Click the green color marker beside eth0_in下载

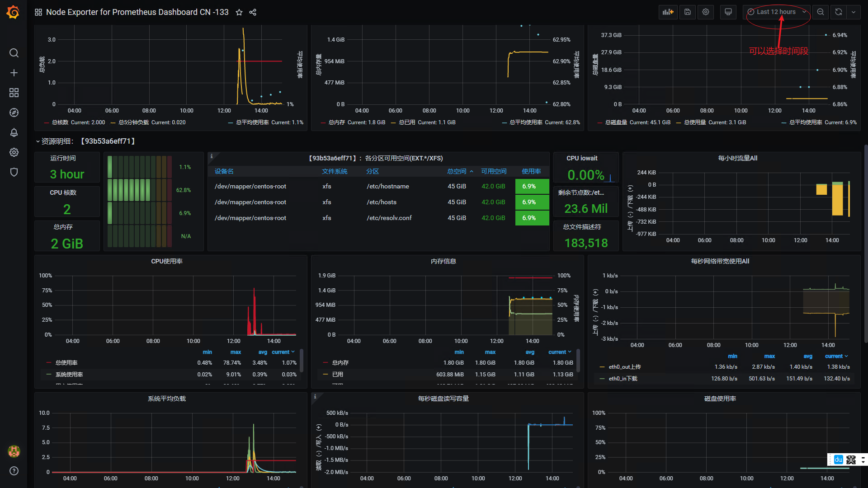pos(602,378)
